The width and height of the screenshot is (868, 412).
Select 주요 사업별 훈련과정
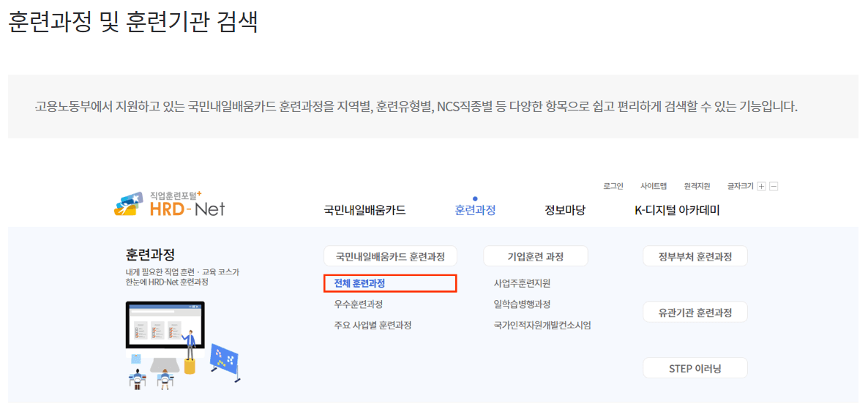tap(373, 325)
